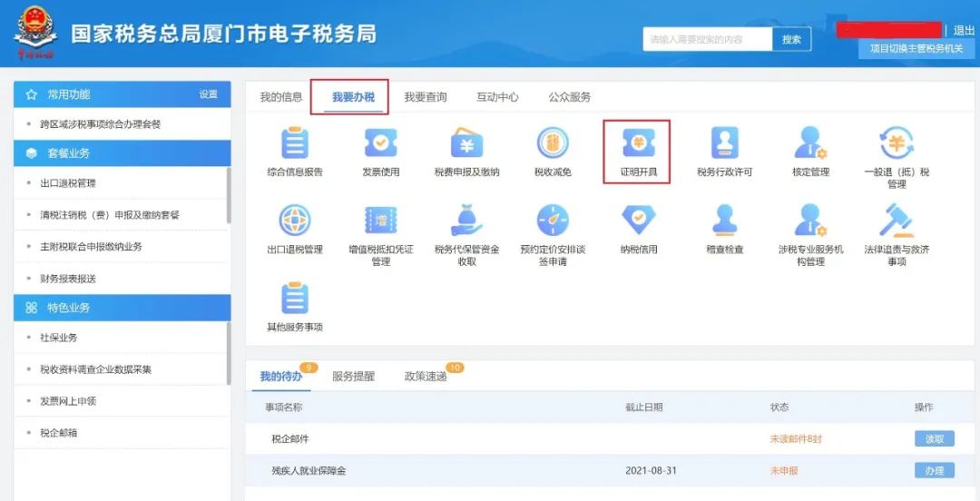Switch to the 我要查询 tab
Viewport: 980px width, 501px height.
point(426,97)
